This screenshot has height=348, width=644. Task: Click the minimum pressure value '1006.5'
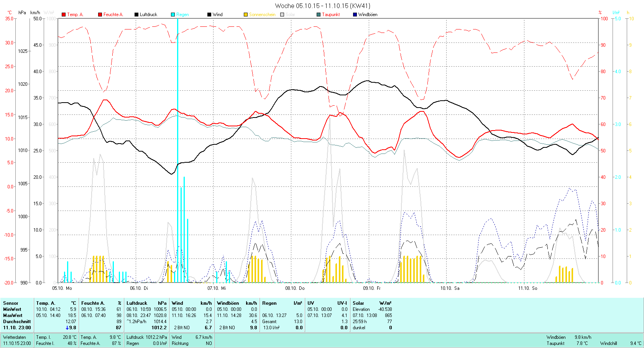tap(160, 309)
